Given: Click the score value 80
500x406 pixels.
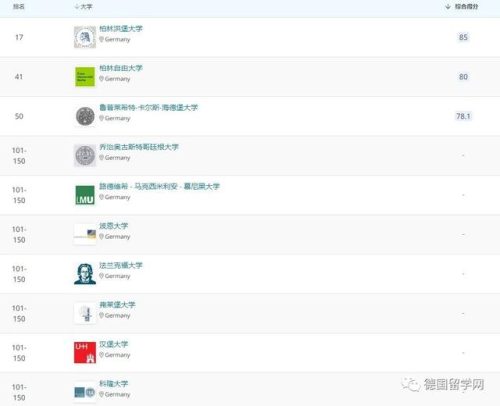Looking at the screenshot, I should click(463, 77).
